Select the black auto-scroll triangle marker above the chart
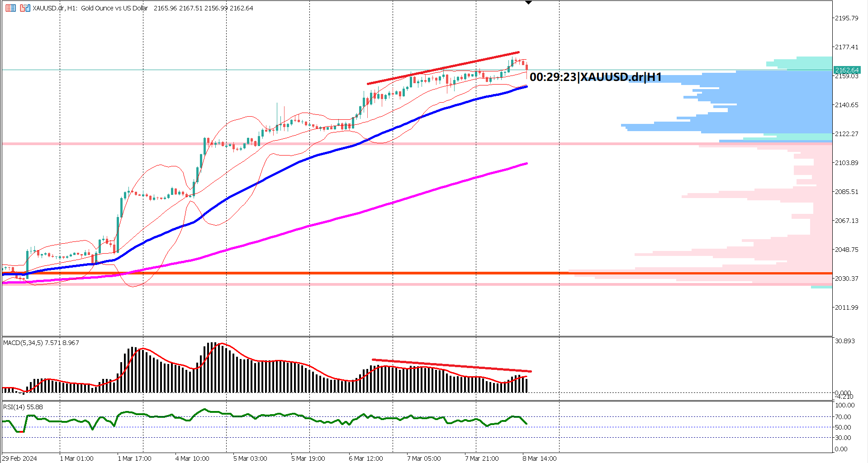 [528, 3]
